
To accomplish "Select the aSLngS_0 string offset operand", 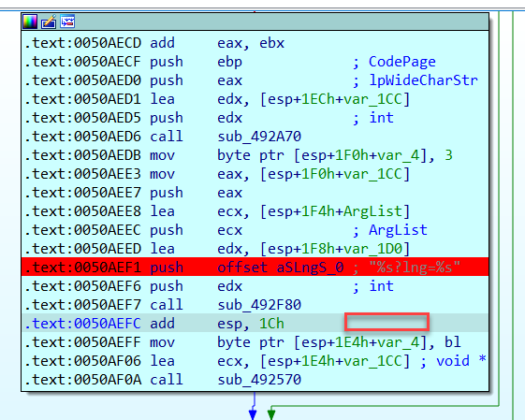I will click(310, 268).
